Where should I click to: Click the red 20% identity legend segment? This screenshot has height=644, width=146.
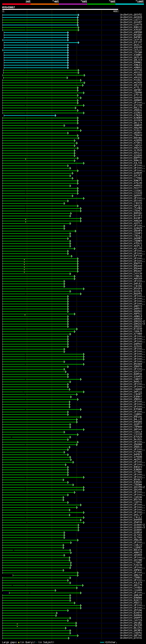click(16, 4)
